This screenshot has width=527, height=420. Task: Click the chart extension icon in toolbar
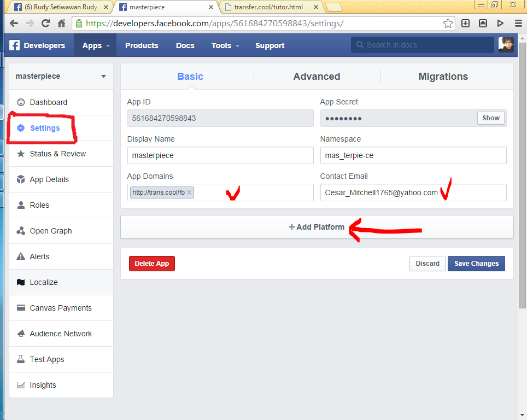tap(483, 23)
